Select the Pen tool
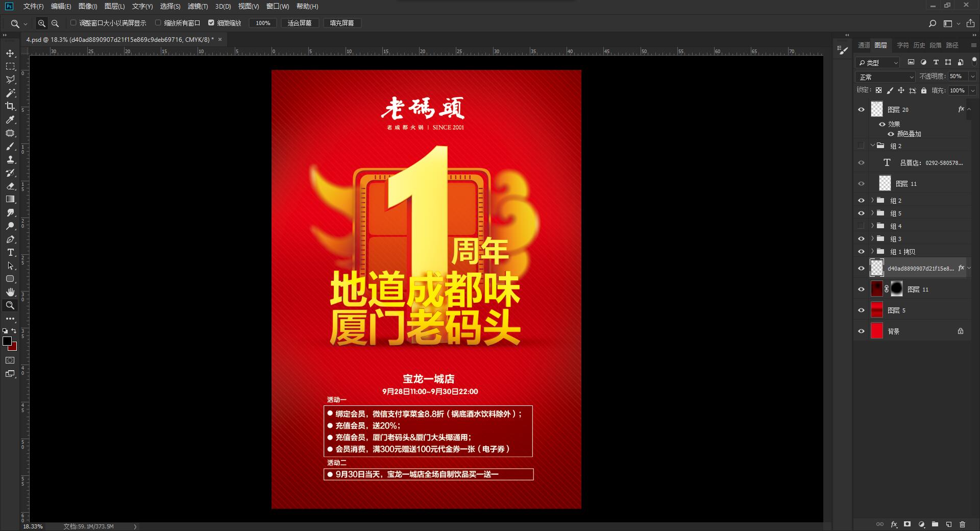This screenshot has height=531, width=980. coord(10,239)
